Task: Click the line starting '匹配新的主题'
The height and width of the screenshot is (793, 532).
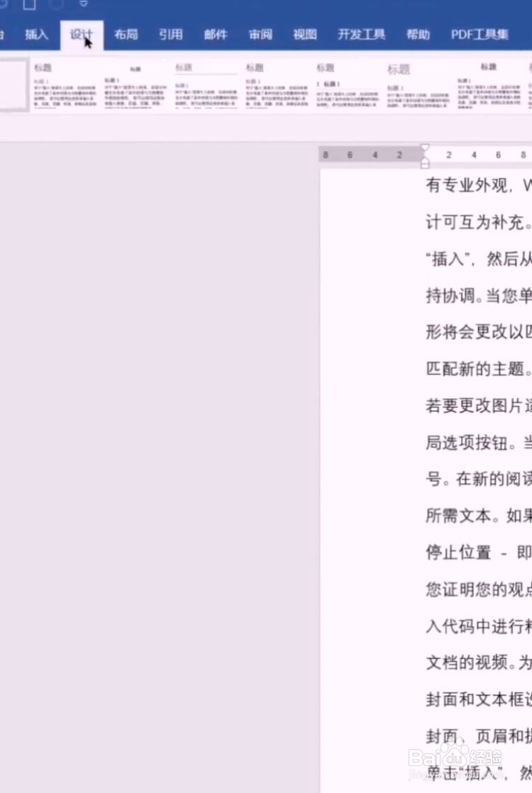Action: 478,369
